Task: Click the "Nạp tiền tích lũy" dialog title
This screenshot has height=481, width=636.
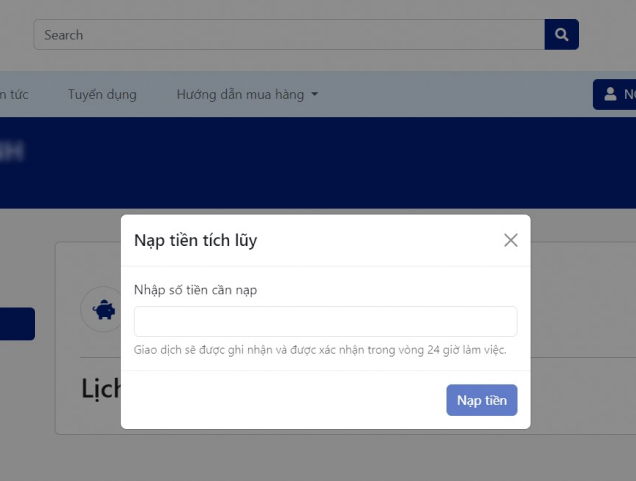Action: 196,240
